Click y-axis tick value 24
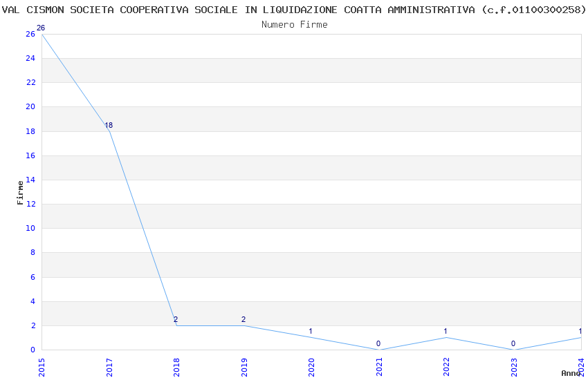The height and width of the screenshot is (380, 588). click(30, 58)
